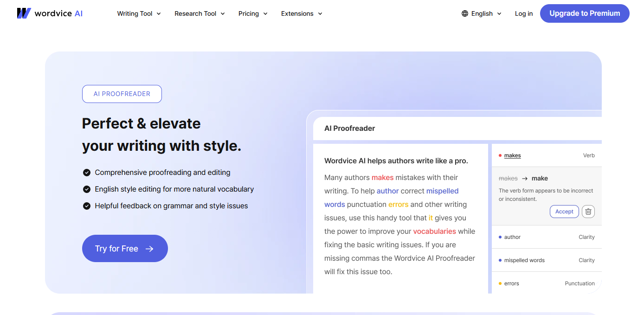The height and width of the screenshot is (315, 644).
Task: Click the blue dot beside mispelled words
Action: [x=500, y=260]
